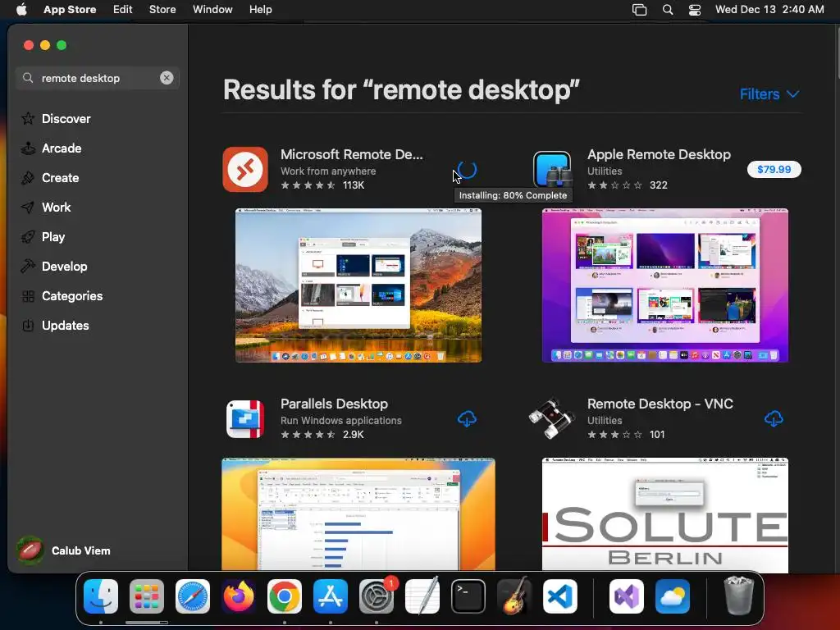The width and height of the screenshot is (840, 630).
Task: Click the screen mirroring menu bar icon
Action: (639, 10)
